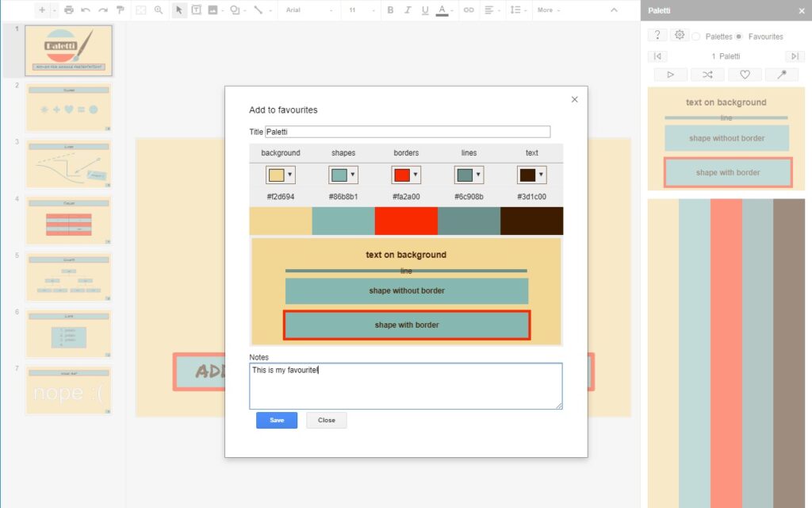
Task: Select the Palettes radio button
Action: coord(695,36)
